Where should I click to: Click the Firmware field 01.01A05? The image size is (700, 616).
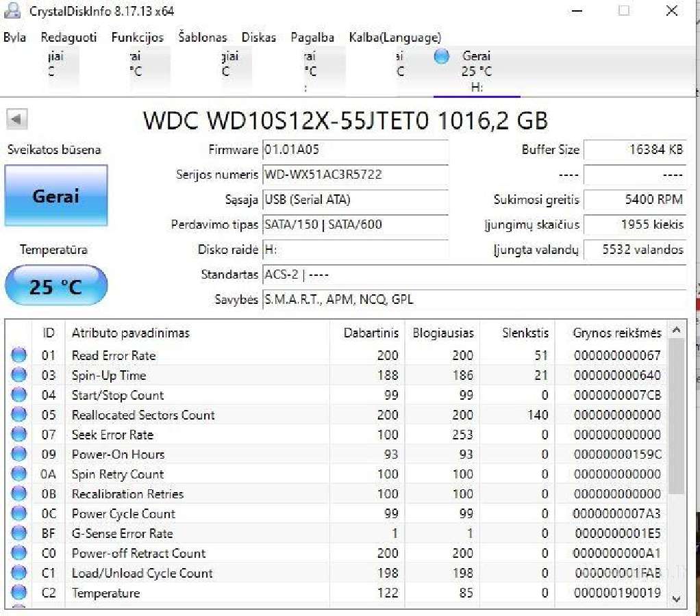tap(355, 150)
